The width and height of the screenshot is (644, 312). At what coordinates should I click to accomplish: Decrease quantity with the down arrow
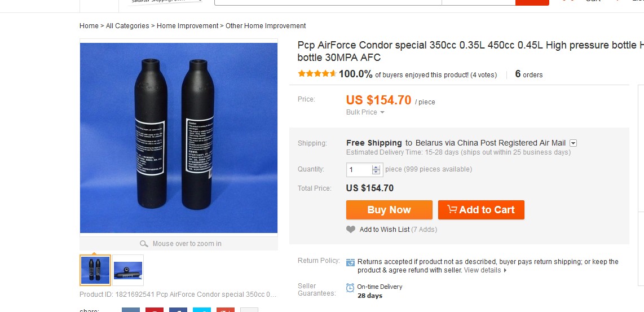point(376,172)
